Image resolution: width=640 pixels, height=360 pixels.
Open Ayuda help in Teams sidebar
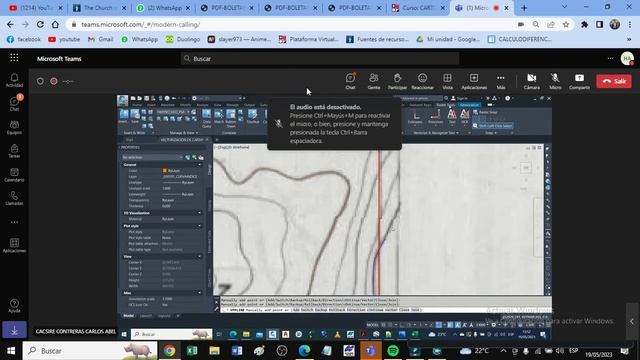[14, 305]
